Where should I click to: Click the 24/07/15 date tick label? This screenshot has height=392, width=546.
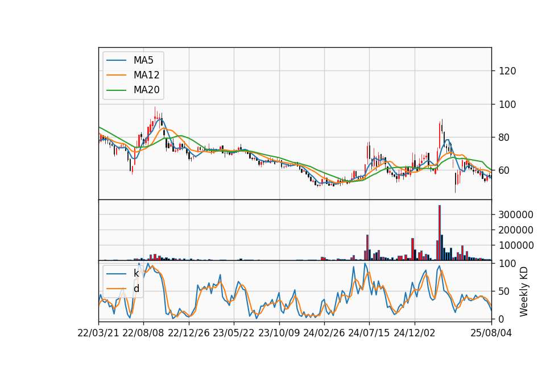pyautogui.click(x=369, y=333)
